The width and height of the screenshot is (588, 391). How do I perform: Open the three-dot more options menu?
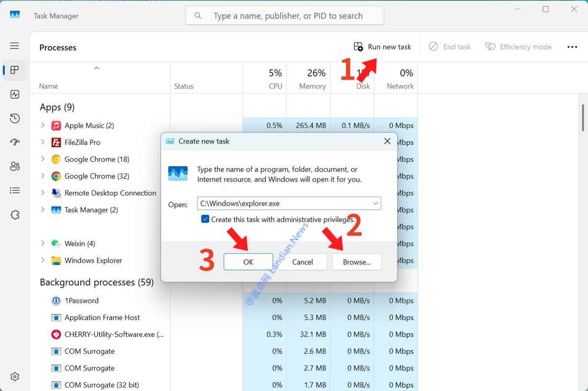pos(572,47)
